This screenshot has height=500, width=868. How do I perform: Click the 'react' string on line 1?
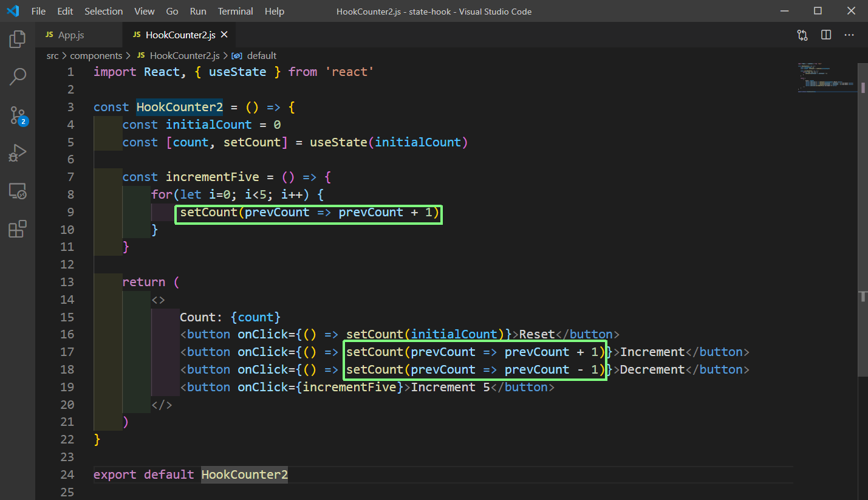(x=349, y=72)
